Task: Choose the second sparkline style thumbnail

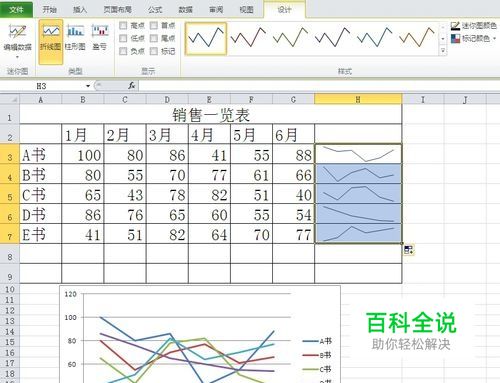Action: pyautogui.click(x=248, y=38)
